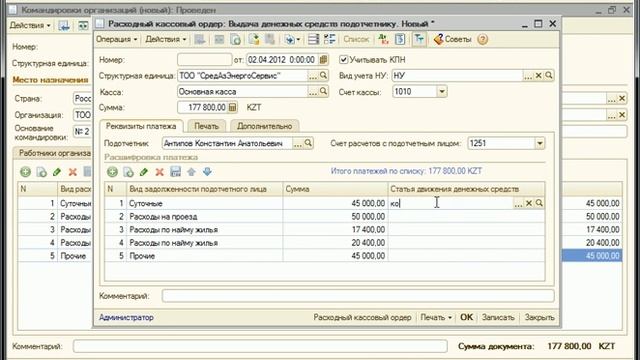The image size is (640, 360).
Task: Toggle the Учитывать КПН checkbox
Action: click(x=344, y=60)
